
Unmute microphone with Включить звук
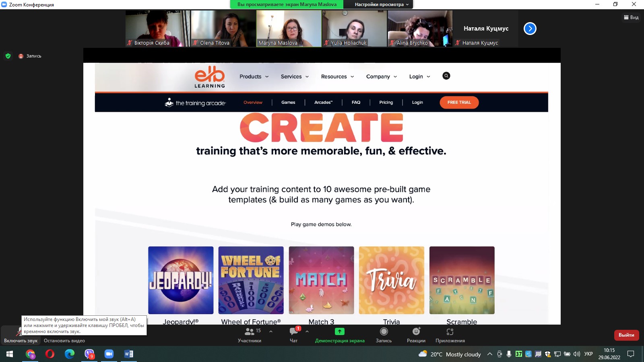[x=20, y=335]
